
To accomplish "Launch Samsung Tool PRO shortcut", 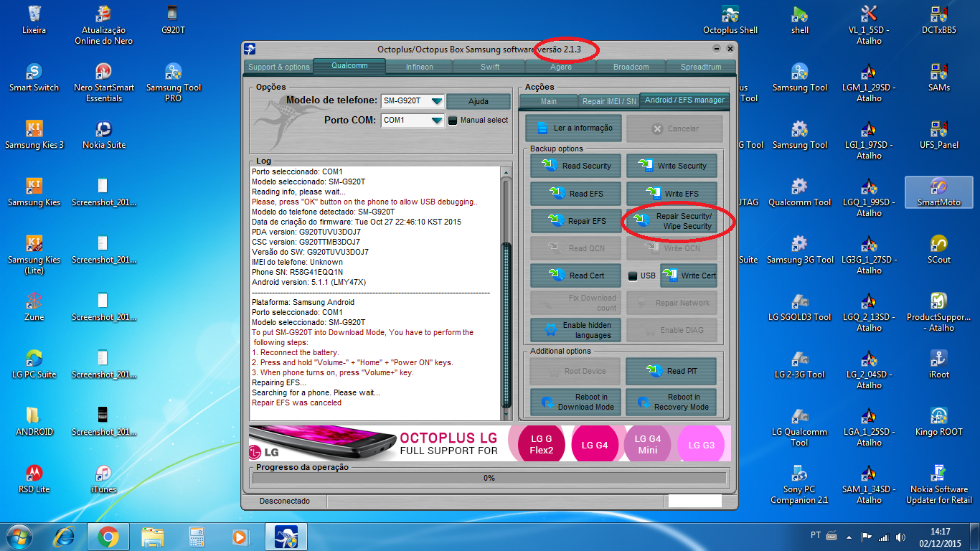I will click(173, 83).
